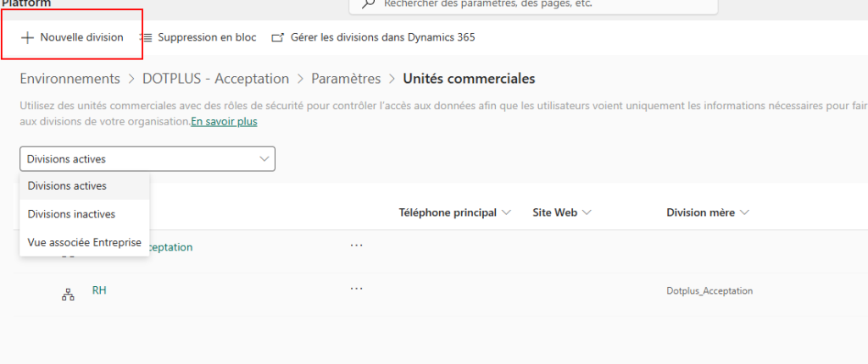Click the plus icon for Nouvelle division
868x364 pixels.
27,38
